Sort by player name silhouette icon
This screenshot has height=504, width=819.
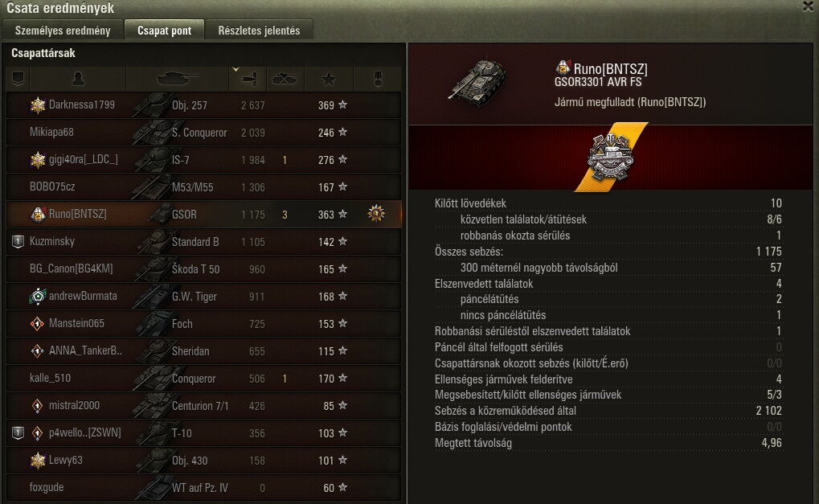click(78, 79)
